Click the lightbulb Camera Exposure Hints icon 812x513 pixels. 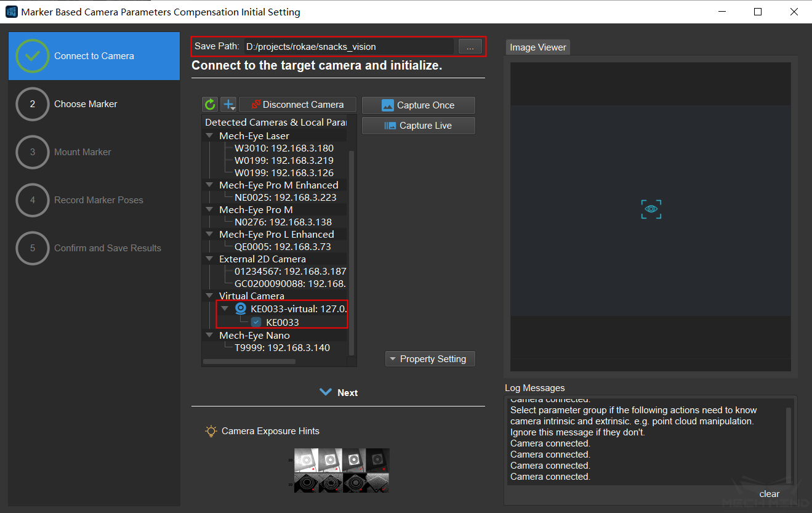click(211, 431)
